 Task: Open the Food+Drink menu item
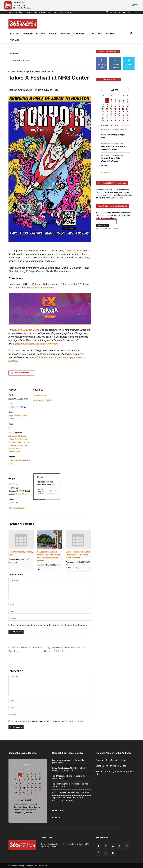pyautogui.click(x=80, y=34)
